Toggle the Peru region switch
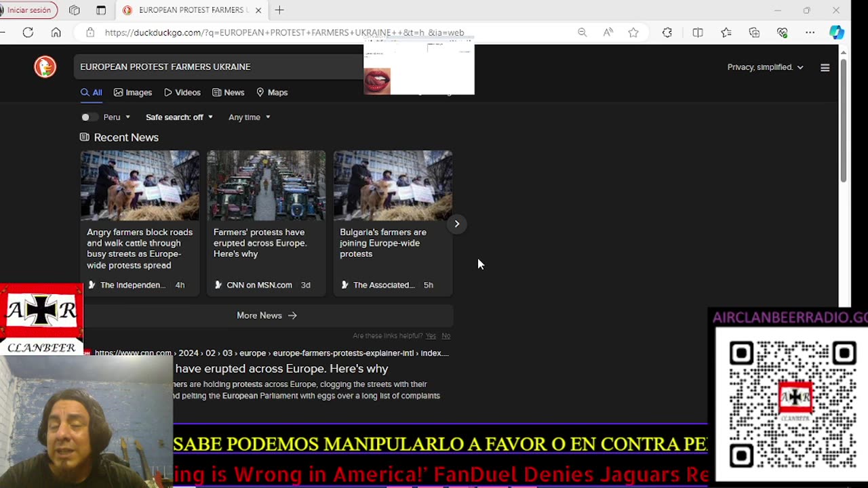868x488 pixels. (88, 117)
